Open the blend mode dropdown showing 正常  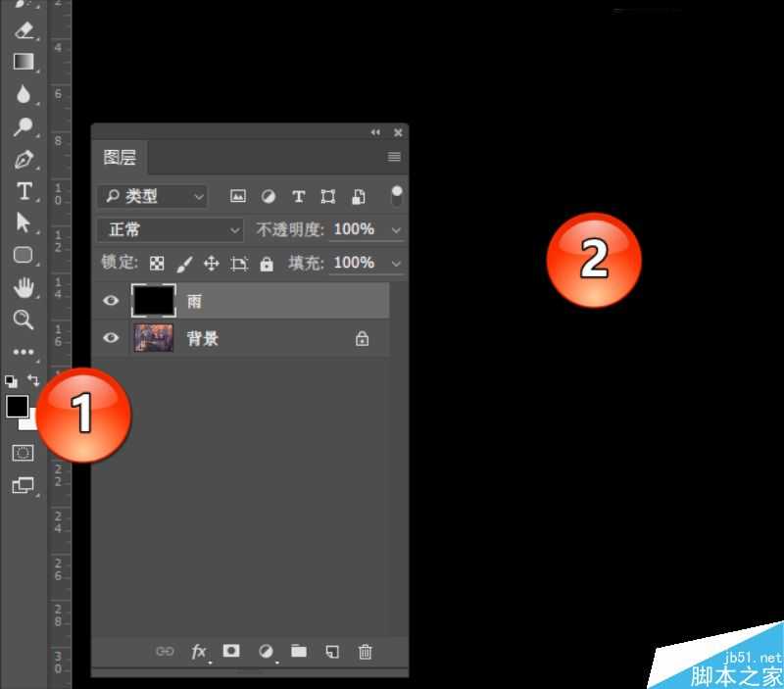[170, 229]
